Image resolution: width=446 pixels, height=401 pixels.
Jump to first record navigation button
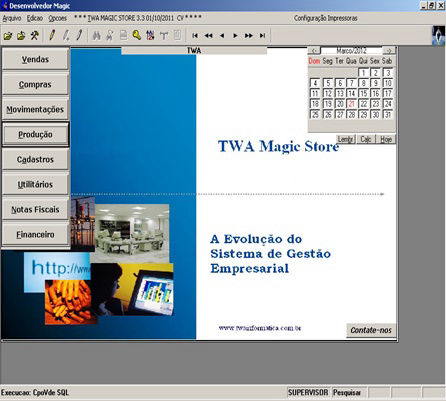[x=195, y=35]
